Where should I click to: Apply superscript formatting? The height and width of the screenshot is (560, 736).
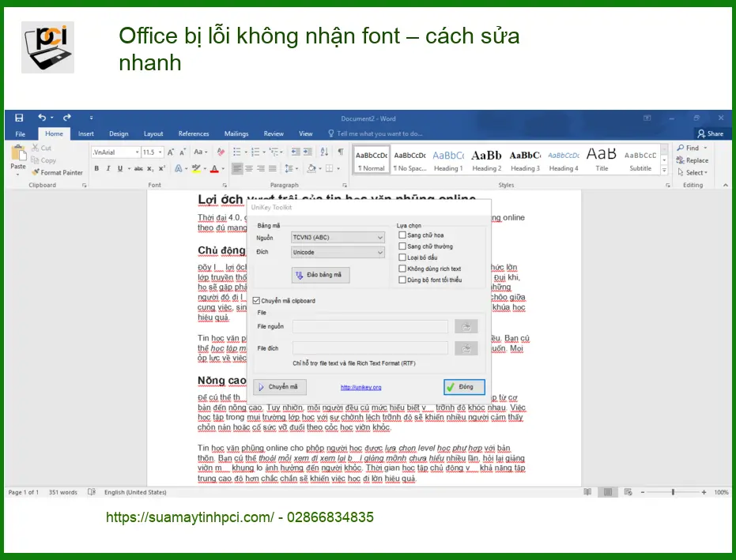[x=161, y=168]
